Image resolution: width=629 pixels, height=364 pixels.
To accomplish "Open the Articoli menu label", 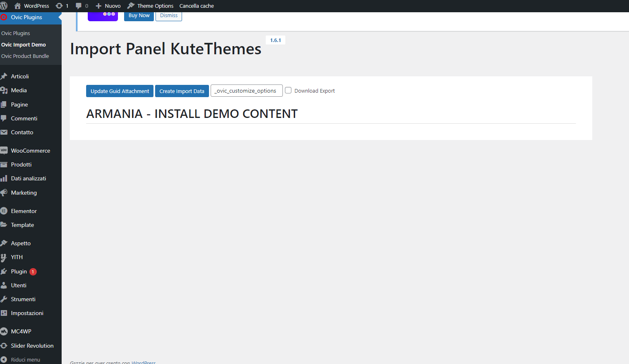I will coord(20,76).
